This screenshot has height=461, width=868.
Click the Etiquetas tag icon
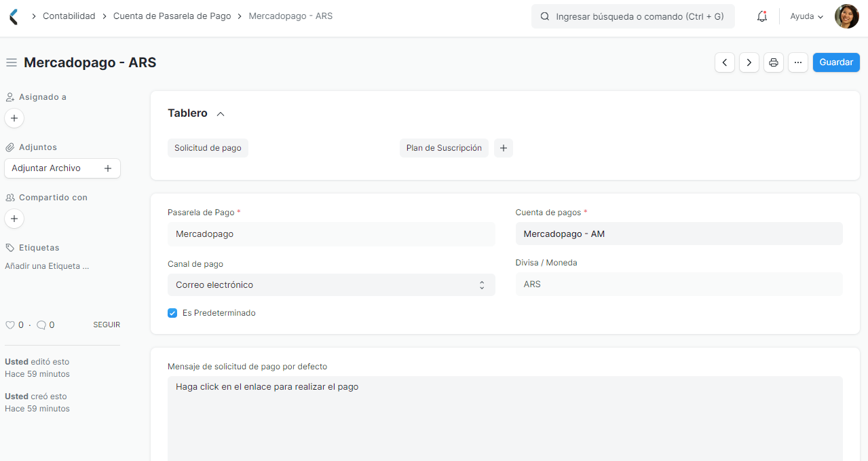pyautogui.click(x=10, y=248)
